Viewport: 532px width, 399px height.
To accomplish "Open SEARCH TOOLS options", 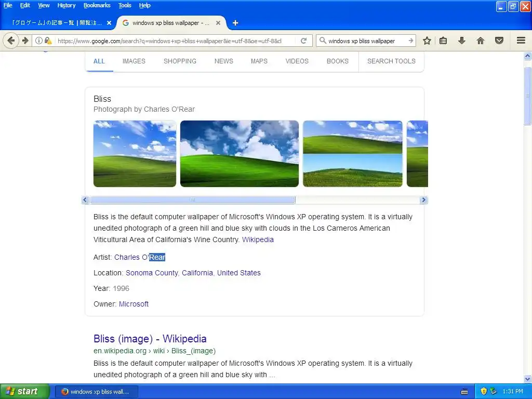I will pyautogui.click(x=391, y=61).
